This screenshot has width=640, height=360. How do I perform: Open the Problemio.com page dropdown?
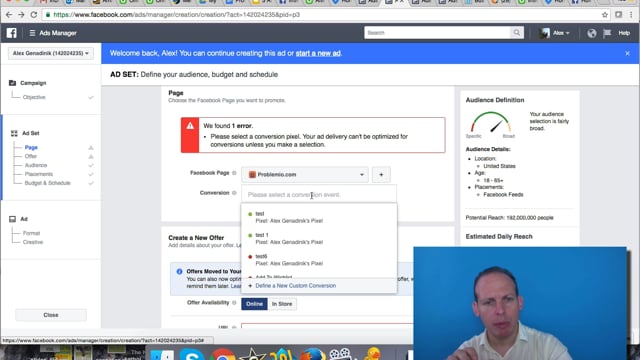[304, 175]
